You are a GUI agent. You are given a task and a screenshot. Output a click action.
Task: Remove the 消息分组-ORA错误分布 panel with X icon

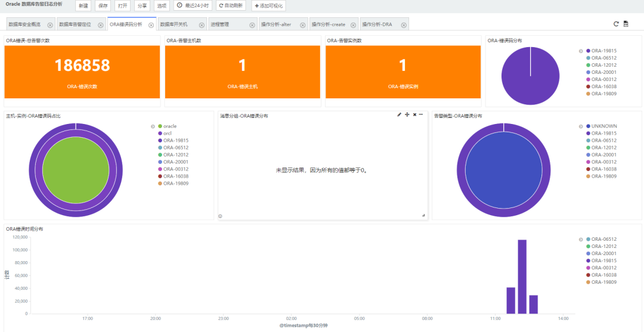point(414,114)
